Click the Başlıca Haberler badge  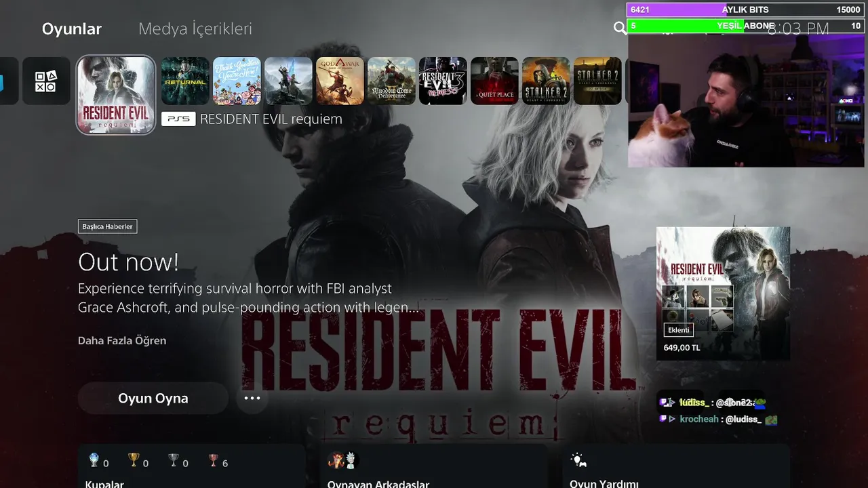pyautogui.click(x=108, y=226)
